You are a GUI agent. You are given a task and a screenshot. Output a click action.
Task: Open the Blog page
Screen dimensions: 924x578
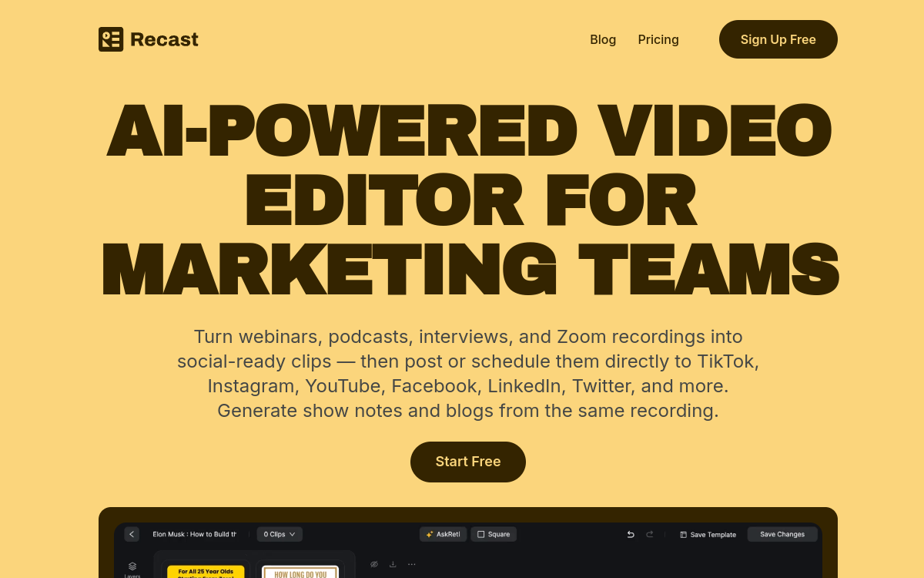coord(603,39)
